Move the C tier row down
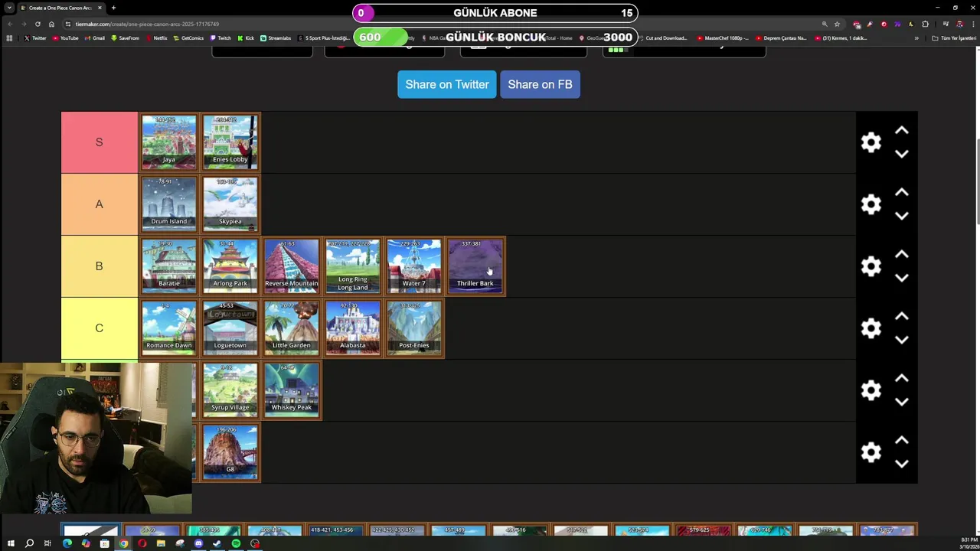The image size is (980, 551). pyautogui.click(x=902, y=340)
